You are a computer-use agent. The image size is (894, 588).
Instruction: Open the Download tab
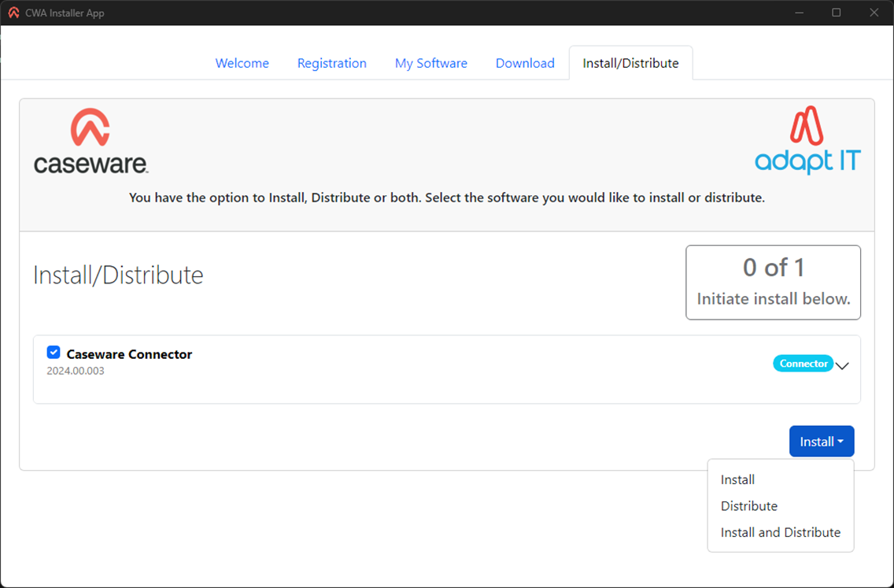click(x=525, y=63)
